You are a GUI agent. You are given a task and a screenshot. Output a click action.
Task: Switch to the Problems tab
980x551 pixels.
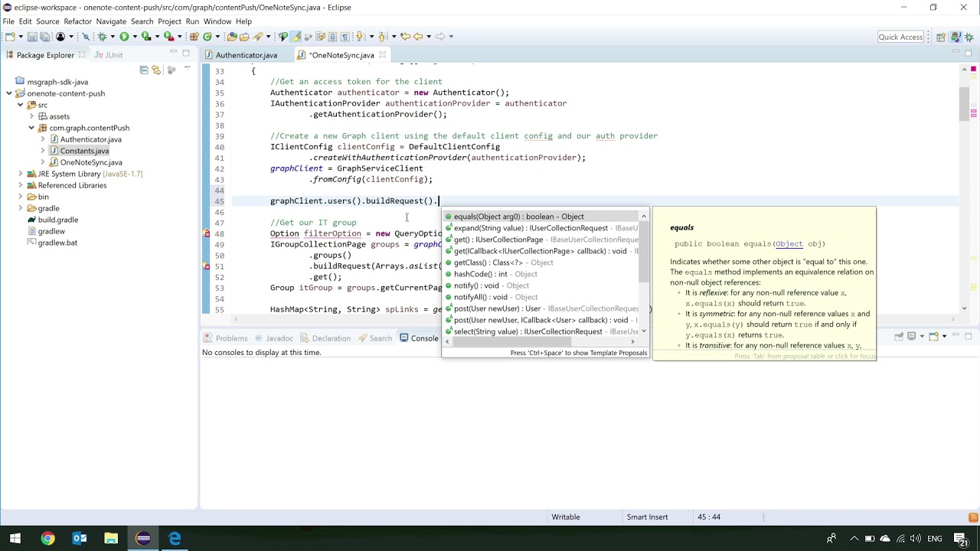(x=225, y=338)
